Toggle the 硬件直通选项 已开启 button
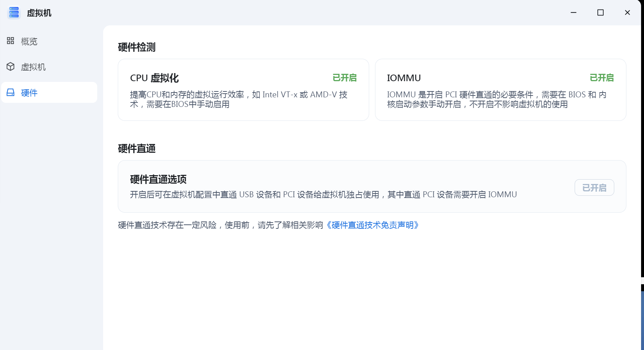This screenshot has width=644, height=350. click(594, 188)
